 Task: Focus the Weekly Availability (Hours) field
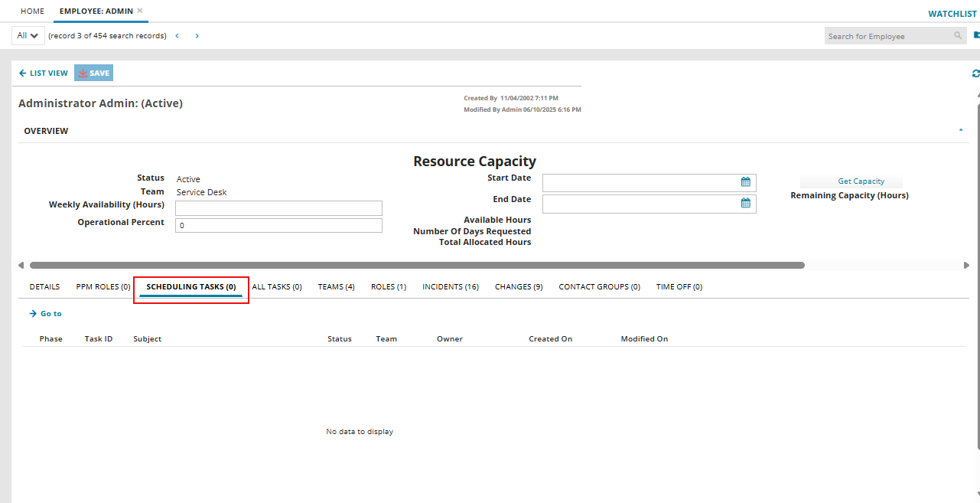278,208
